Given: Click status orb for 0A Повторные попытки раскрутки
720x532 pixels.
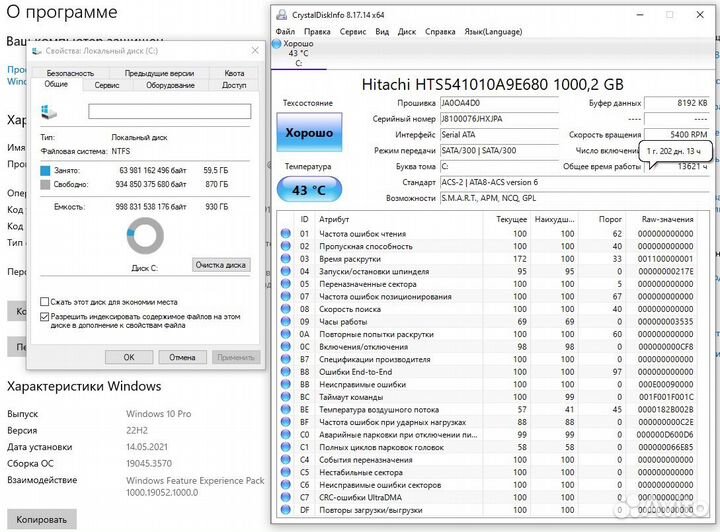Looking at the screenshot, I should point(286,334).
